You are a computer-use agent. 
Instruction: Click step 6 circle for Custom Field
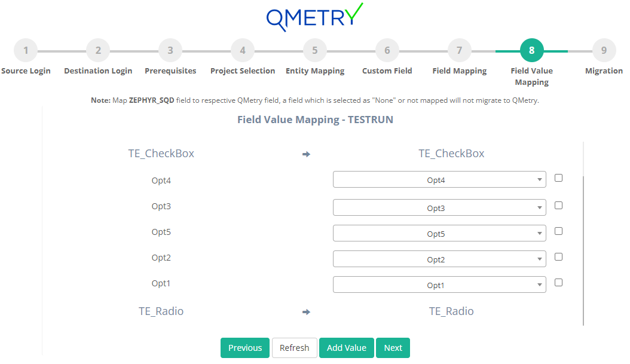tap(387, 51)
